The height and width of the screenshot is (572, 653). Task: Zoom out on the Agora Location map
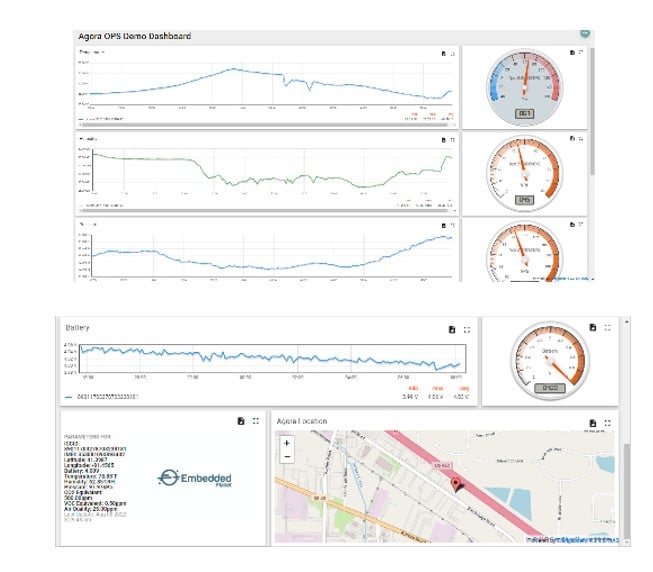[x=287, y=457]
